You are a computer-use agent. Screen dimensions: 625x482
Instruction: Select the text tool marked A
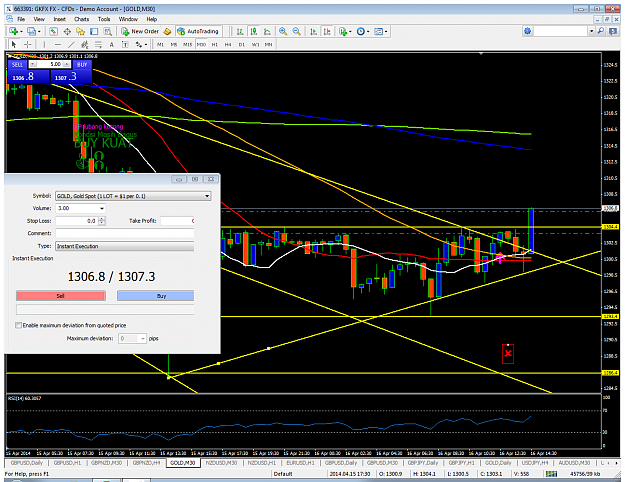(112, 44)
